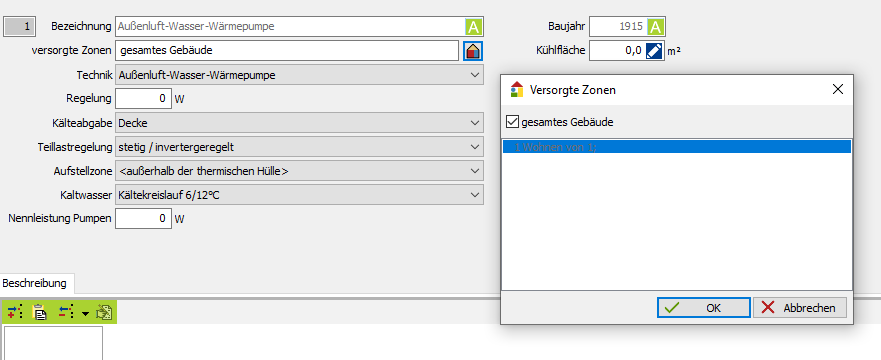The width and height of the screenshot is (881, 360).
Task: Confirm dialog with the OK button
Action: (703, 308)
